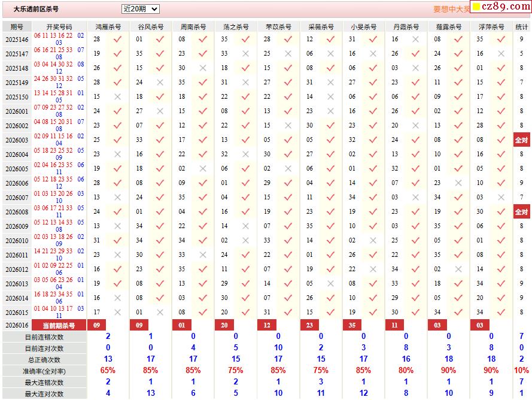Click the red 全对 badge in row 2026003
This screenshot has width=532, height=400.
[521, 140]
